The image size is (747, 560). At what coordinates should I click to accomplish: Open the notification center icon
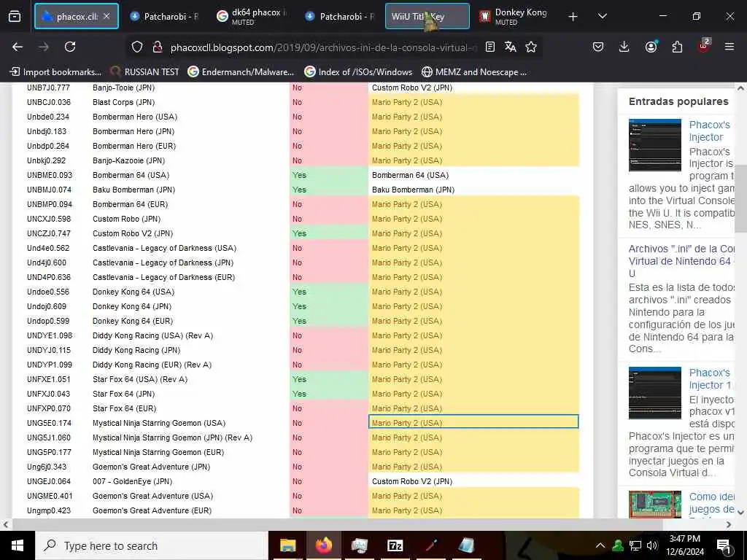click(724, 546)
